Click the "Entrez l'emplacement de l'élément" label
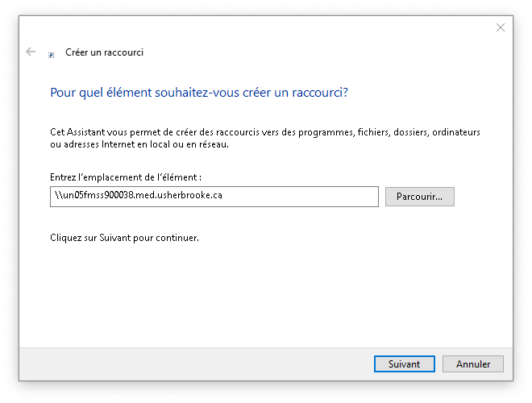Viewport: 532px width, 403px height. pyautogui.click(x=126, y=177)
